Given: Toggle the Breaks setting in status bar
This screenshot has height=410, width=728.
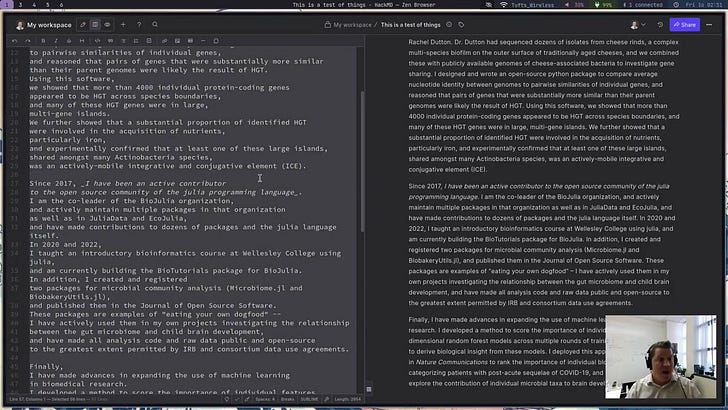Looking at the screenshot, I should coord(287,399).
